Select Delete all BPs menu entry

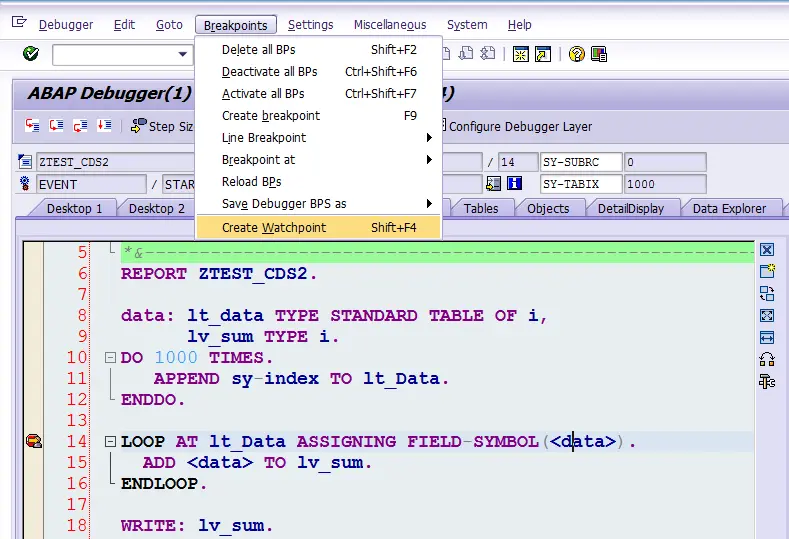point(319,49)
